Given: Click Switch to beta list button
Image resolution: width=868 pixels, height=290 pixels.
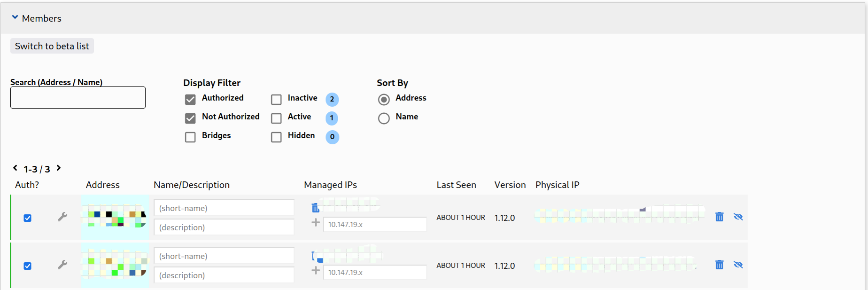Looking at the screenshot, I should coord(52,46).
